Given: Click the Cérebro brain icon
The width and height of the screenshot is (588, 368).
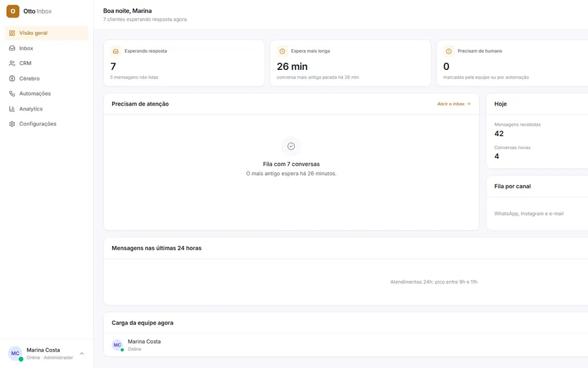Looking at the screenshot, I should (12, 79).
